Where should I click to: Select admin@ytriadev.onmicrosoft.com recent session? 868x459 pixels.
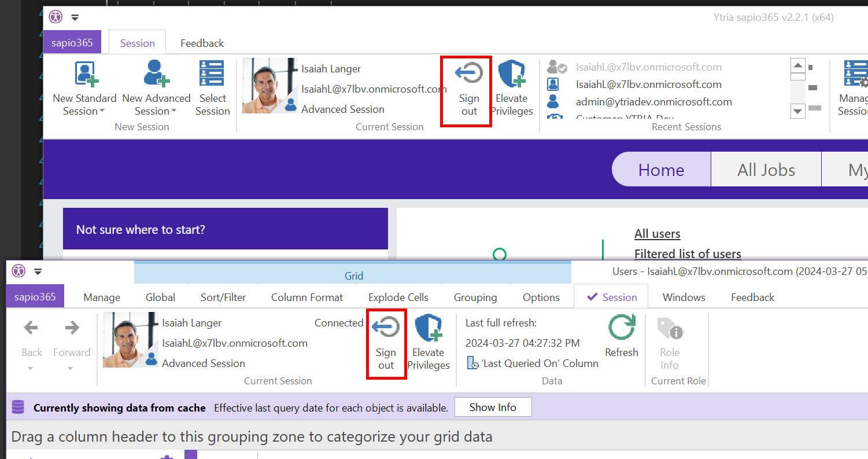point(653,102)
